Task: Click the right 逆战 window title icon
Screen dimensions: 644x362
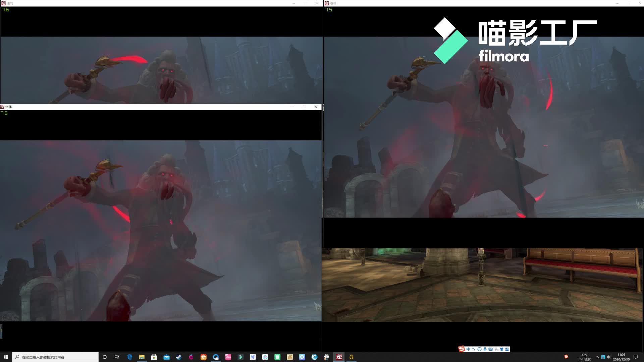Action: [x=327, y=3]
